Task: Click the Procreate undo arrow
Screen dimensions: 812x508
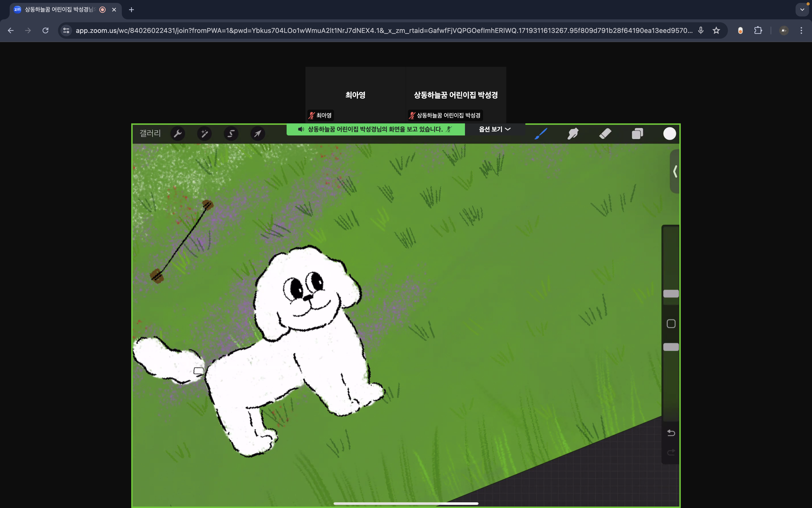Action: (671, 433)
